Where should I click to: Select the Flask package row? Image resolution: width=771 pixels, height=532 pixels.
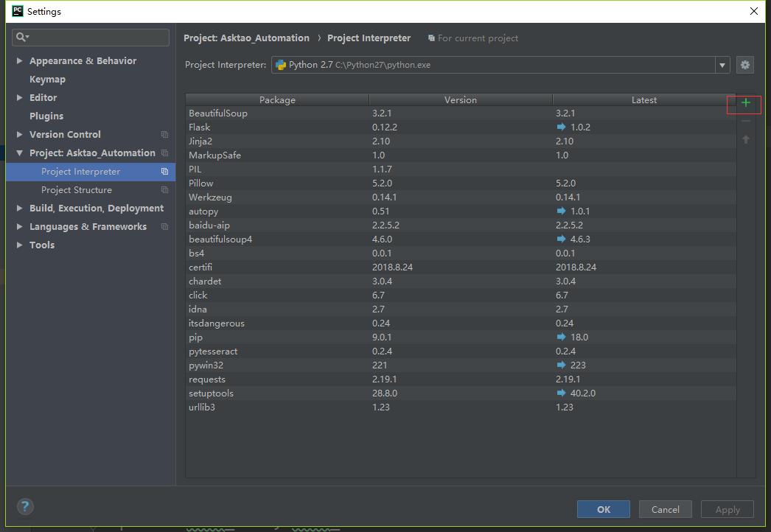(276, 127)
